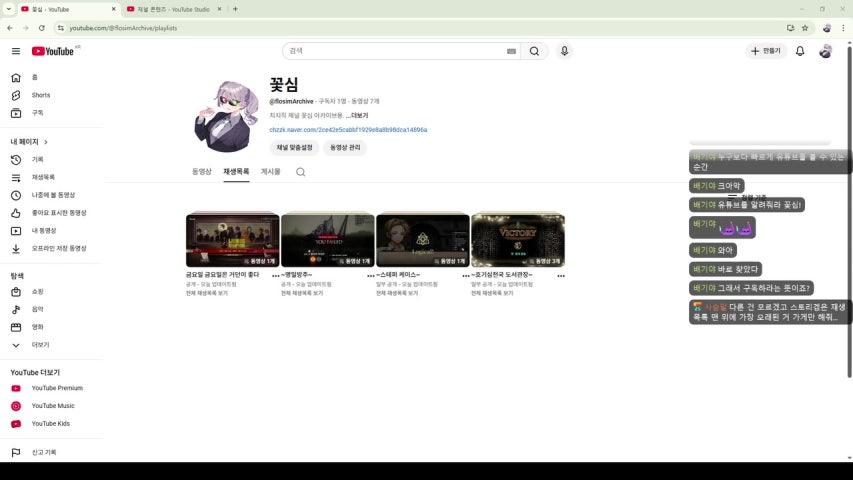
Task: Click the 동영상 관리 button
Action: coord(344,148)
